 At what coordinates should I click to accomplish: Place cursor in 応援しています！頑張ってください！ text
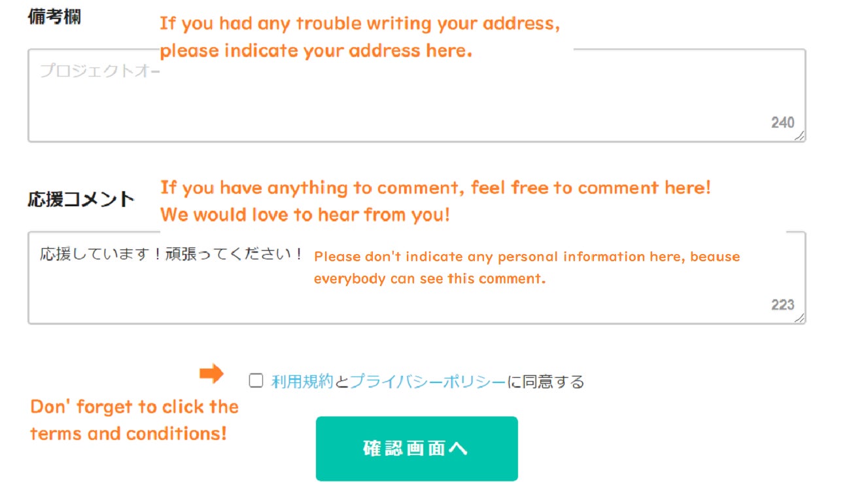(x=171, y=253)
